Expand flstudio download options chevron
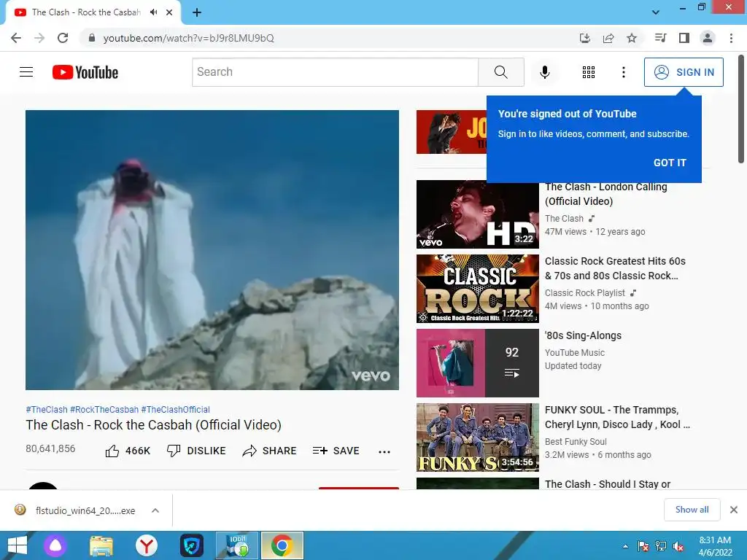 (x=155, y=510)
